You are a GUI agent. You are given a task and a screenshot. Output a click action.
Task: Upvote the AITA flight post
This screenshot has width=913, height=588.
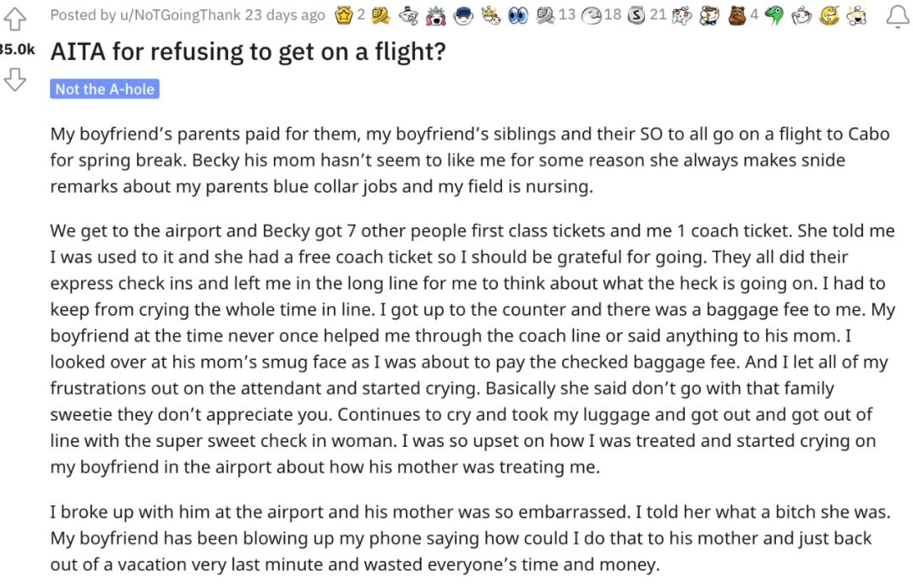[x=14, y=18]
